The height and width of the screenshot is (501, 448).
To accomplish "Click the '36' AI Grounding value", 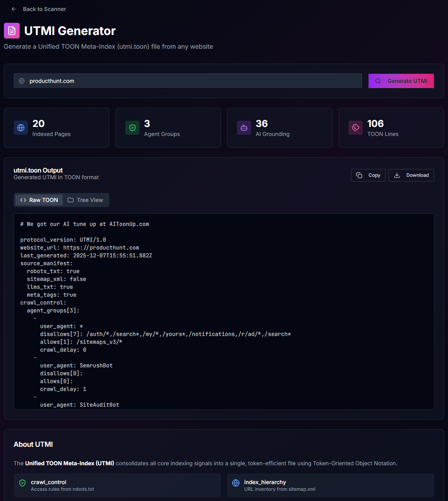I will (x=262, y=123).
